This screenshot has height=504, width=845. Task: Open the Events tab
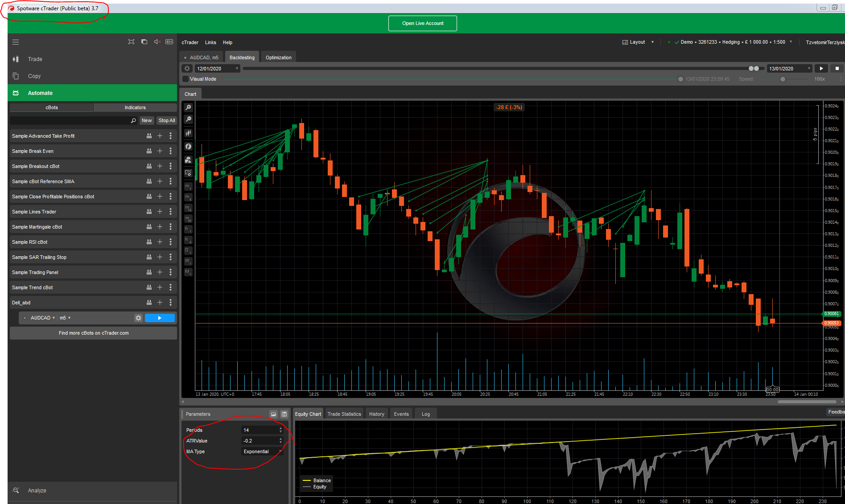(x=401, y=414)
